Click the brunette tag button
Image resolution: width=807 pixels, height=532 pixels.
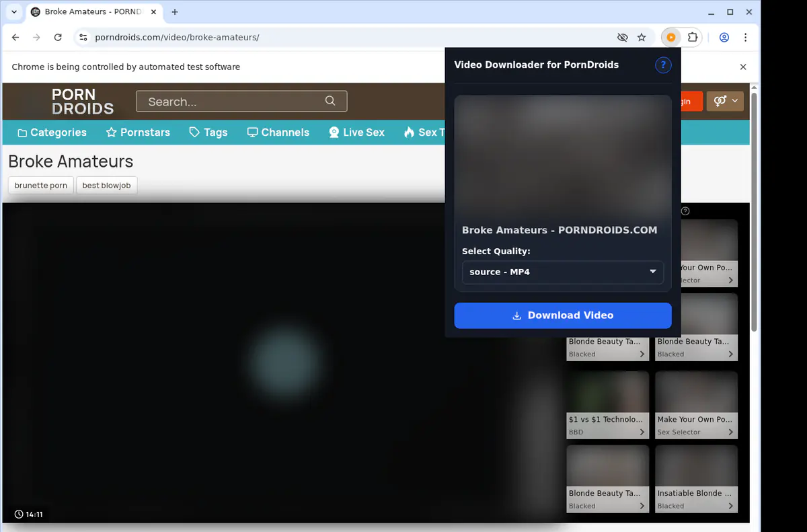coord(41,186)
